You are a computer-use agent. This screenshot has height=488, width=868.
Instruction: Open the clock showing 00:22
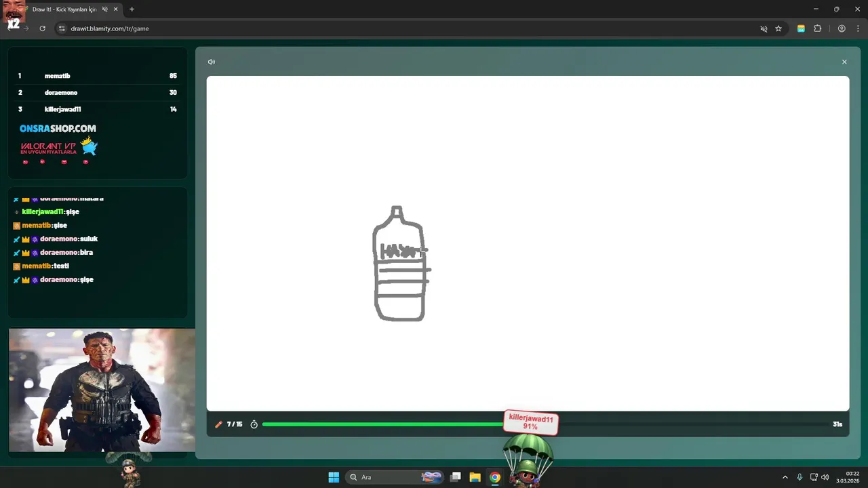[849, 477]
